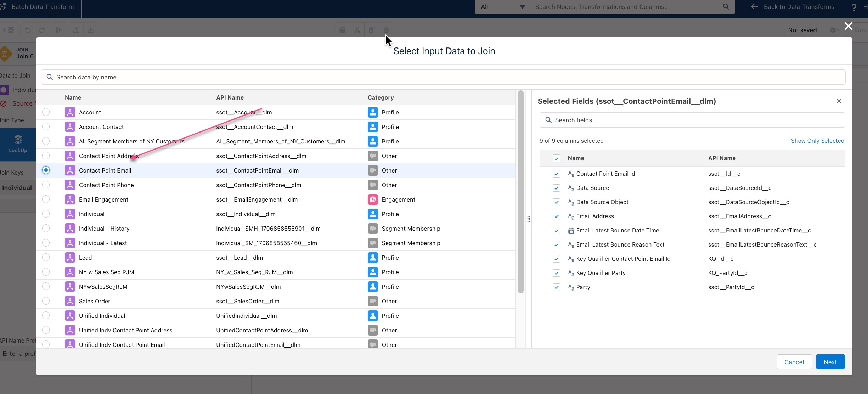The height and width of the screenshot is (394, 868).
Task: Click the panel resize handle
Action: (529, 219)
